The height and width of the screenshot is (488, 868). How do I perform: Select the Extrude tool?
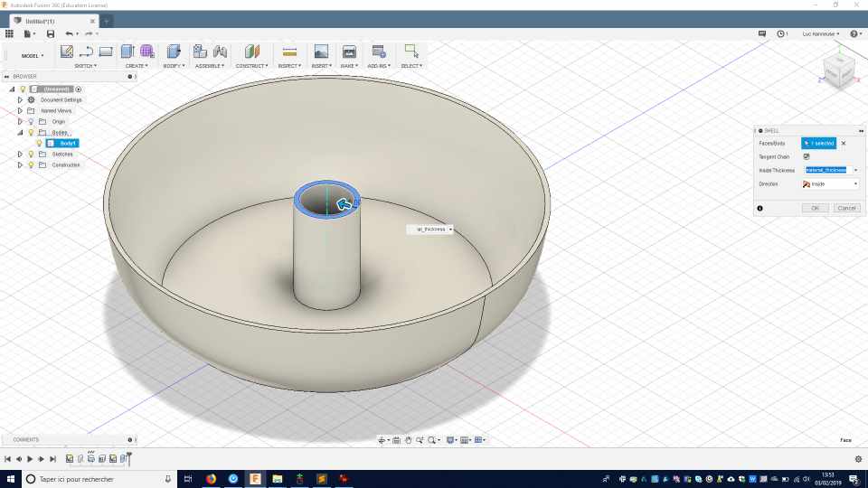[127, 52]
